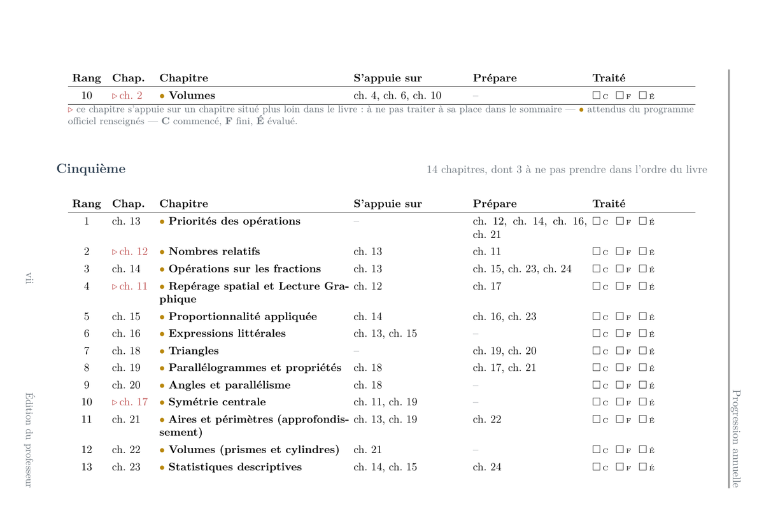Click "ch. 20" in the Chap. column
This screenshot has height=532, width=764.
[126, 385]
